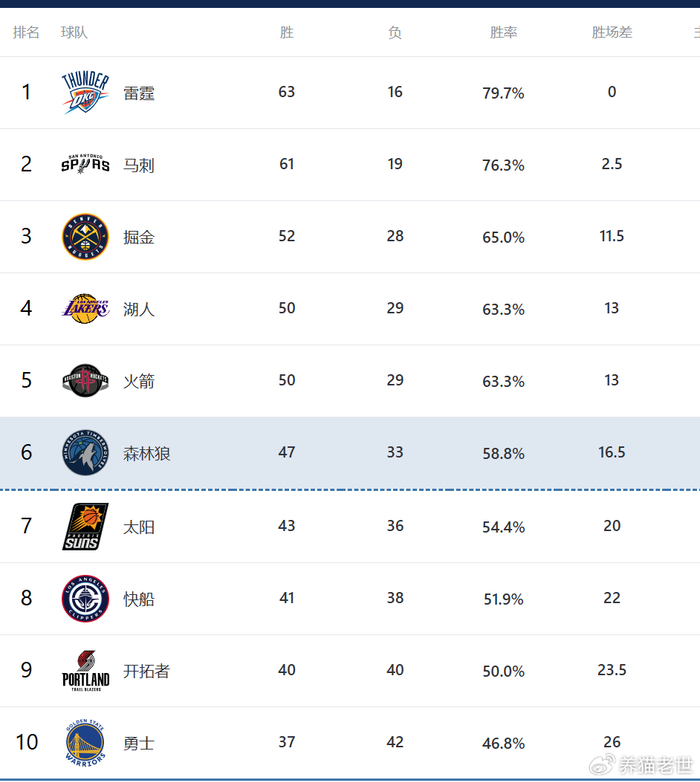The height and width of the screenshot is (782, 700).
Task: Sort by the 负 column header
Action: [x=395, y=33]
